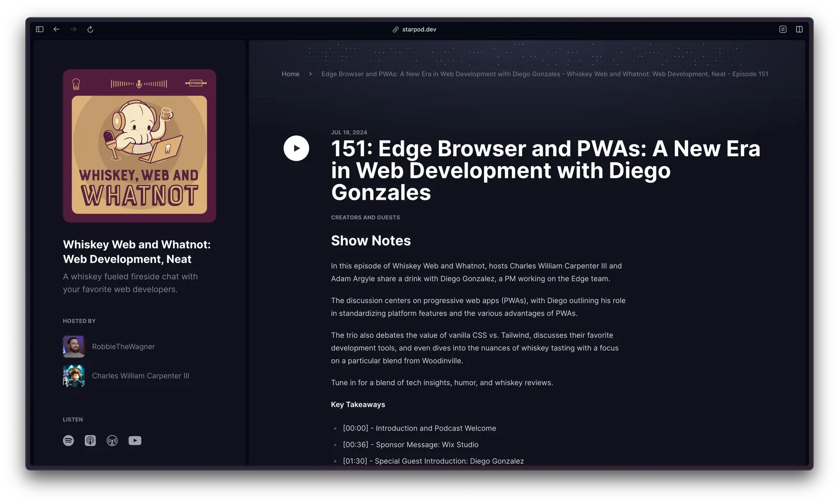
Task: Open the YouTube channel icon
Action: point(135,441)
